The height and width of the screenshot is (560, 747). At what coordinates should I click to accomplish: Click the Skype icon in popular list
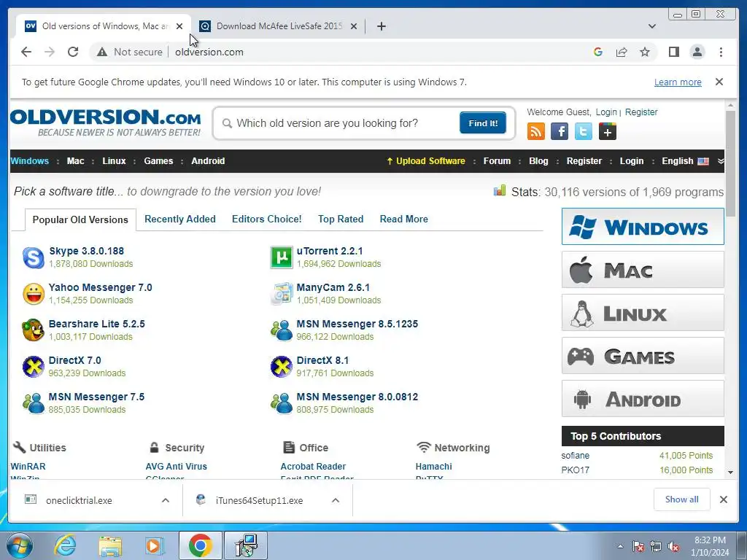coord(34,257)
